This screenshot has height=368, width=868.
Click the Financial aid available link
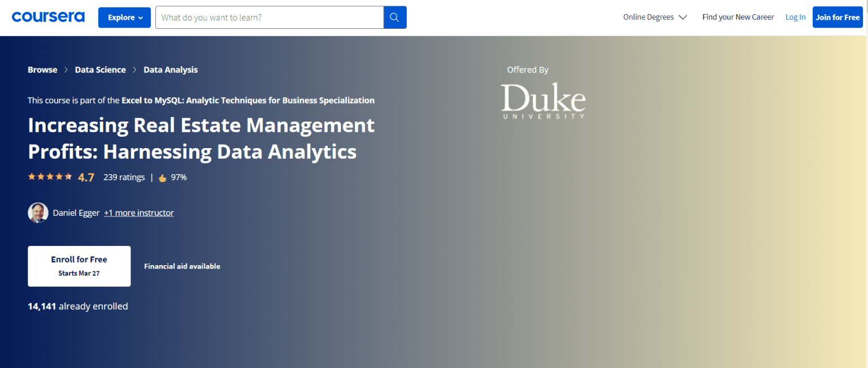tap(182, 266)
